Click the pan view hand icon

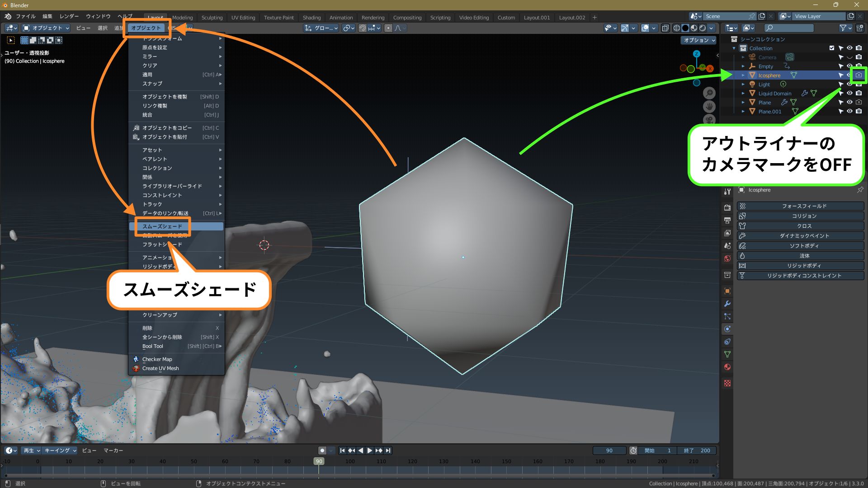point(709,107)
